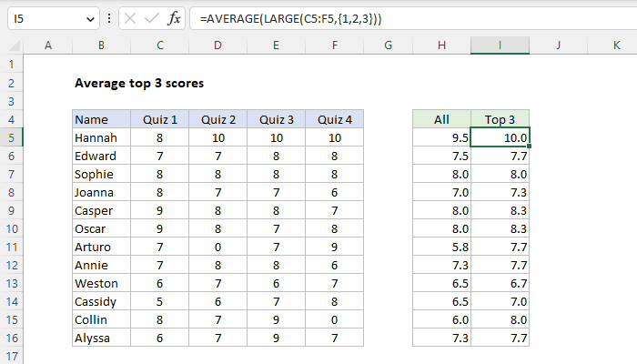Screen dimensions: 637x364
Task: Select row 17 header
Action: click(11, 357)
